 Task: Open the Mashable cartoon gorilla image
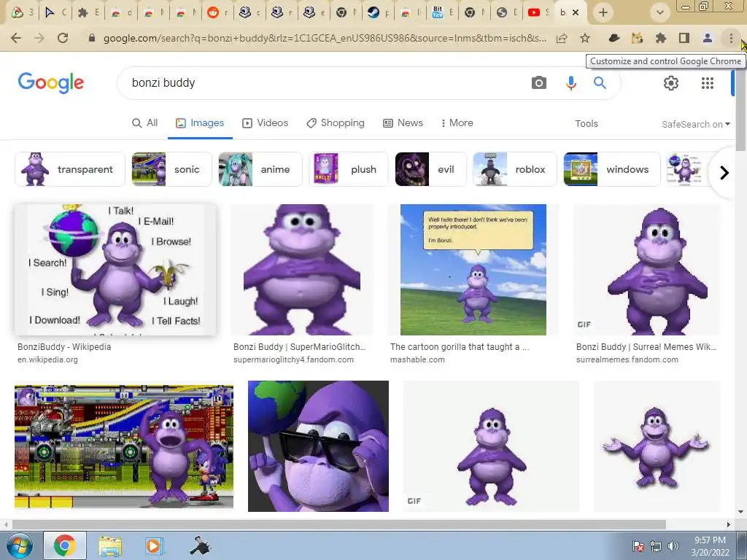[x=473, y=270]
